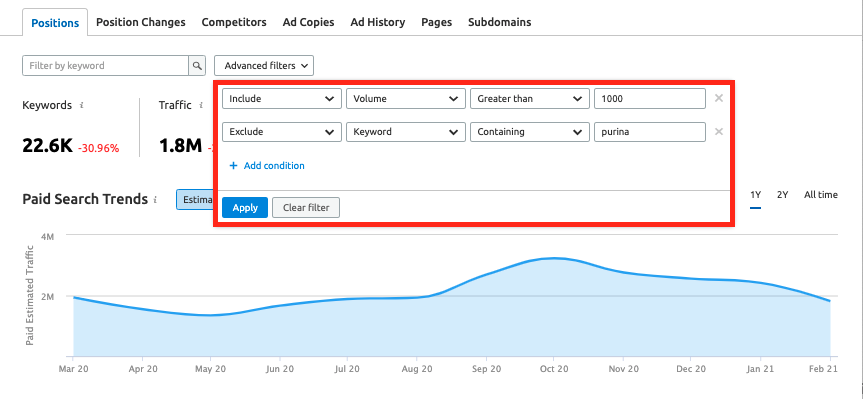Screen dimensions: 863x399
Task: Remove the Volume filter condition row
Action: coord(718,99)
